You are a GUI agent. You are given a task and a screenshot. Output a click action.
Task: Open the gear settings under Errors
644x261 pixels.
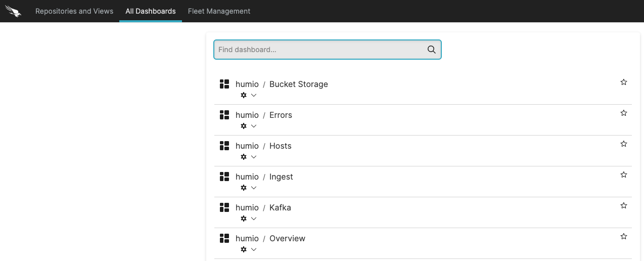244,126
